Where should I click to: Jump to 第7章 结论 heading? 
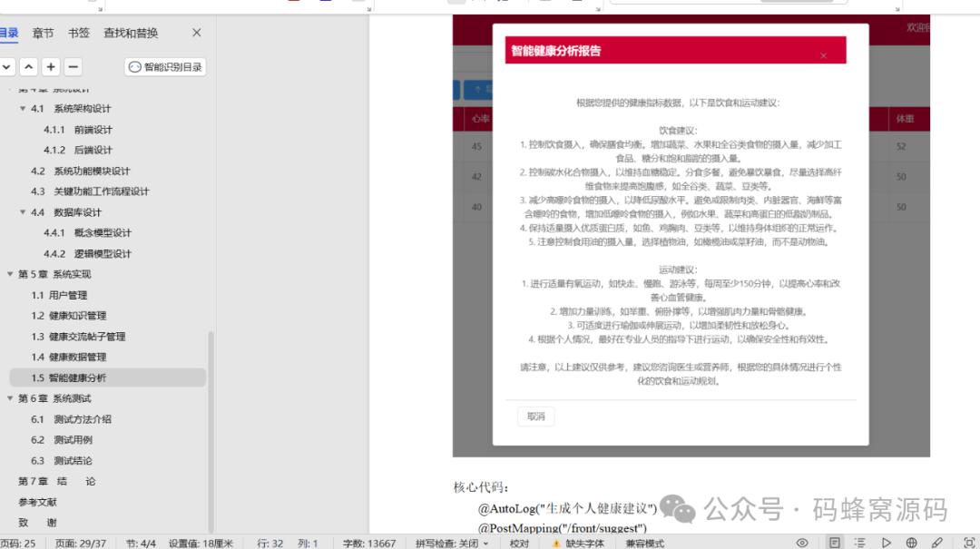pyautogui.click(x=57, y=482)
